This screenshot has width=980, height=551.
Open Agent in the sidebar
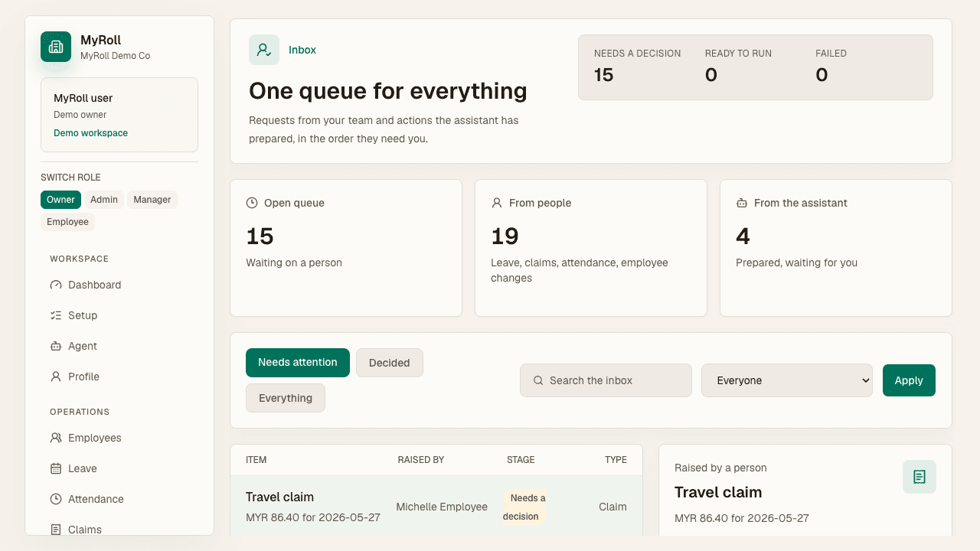coord(119,346)
